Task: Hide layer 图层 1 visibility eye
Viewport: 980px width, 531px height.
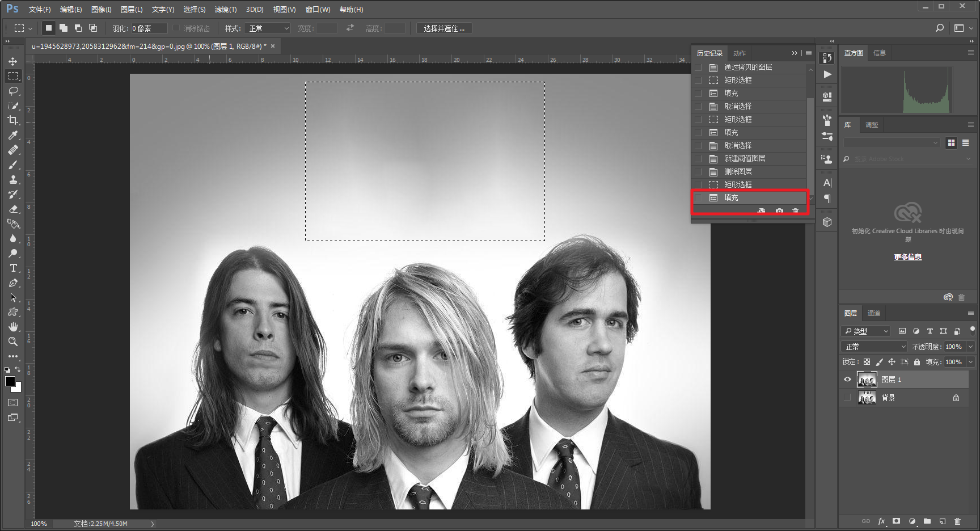Action: tap(847, 380)
